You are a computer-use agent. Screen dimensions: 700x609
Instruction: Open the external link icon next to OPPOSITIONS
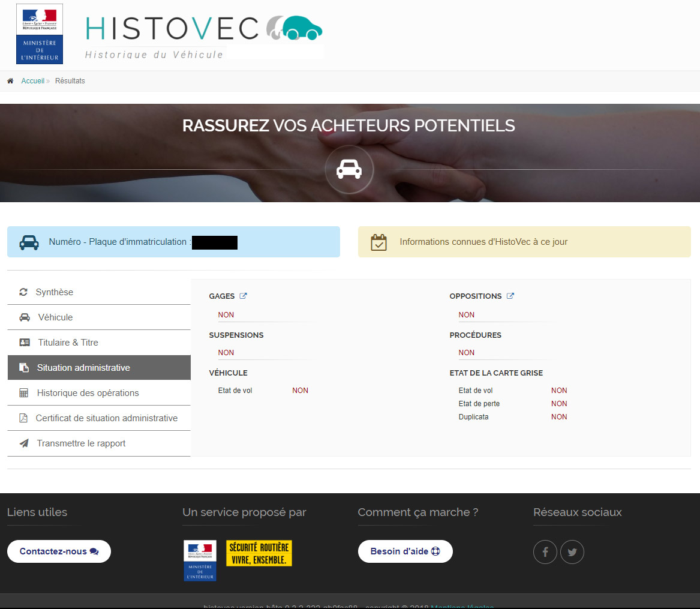click(510, 296)
